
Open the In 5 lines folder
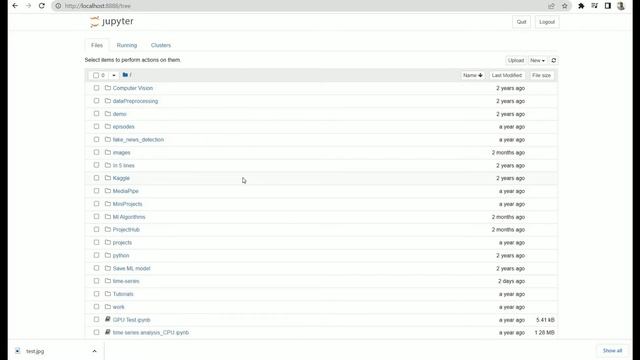pyautogui.click(x=123, y=165)
